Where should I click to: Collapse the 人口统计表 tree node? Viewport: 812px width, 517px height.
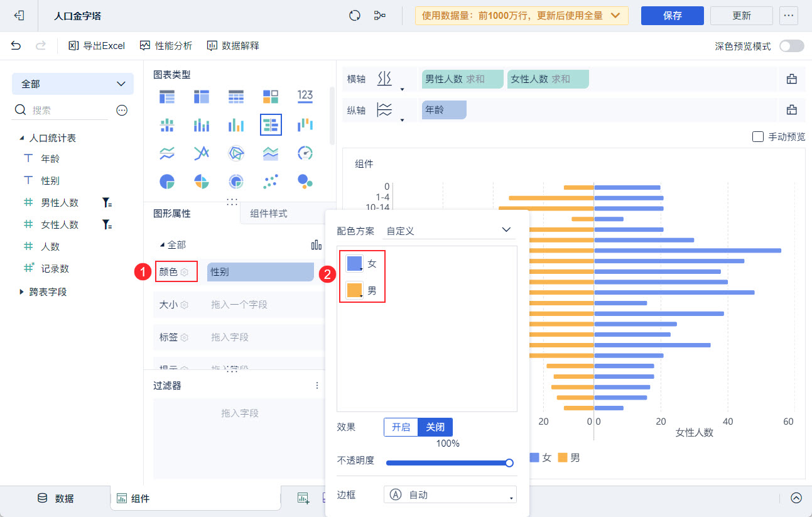[x=22, y=138]
